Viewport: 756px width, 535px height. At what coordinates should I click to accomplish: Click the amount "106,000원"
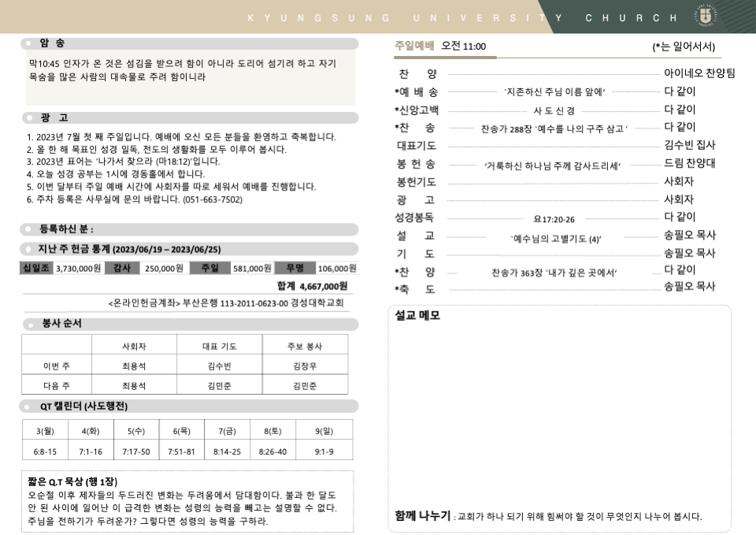pos(337,268)
